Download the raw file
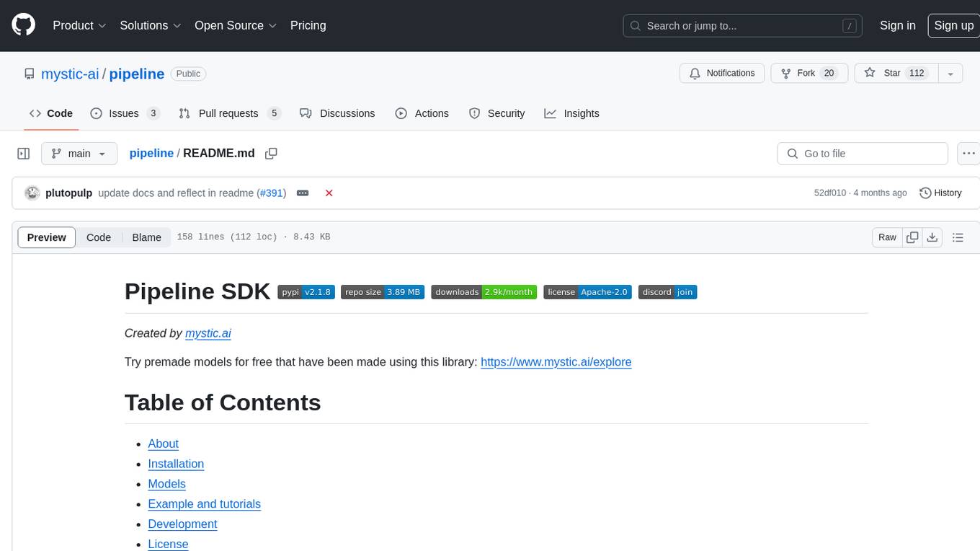 point(932,237)
